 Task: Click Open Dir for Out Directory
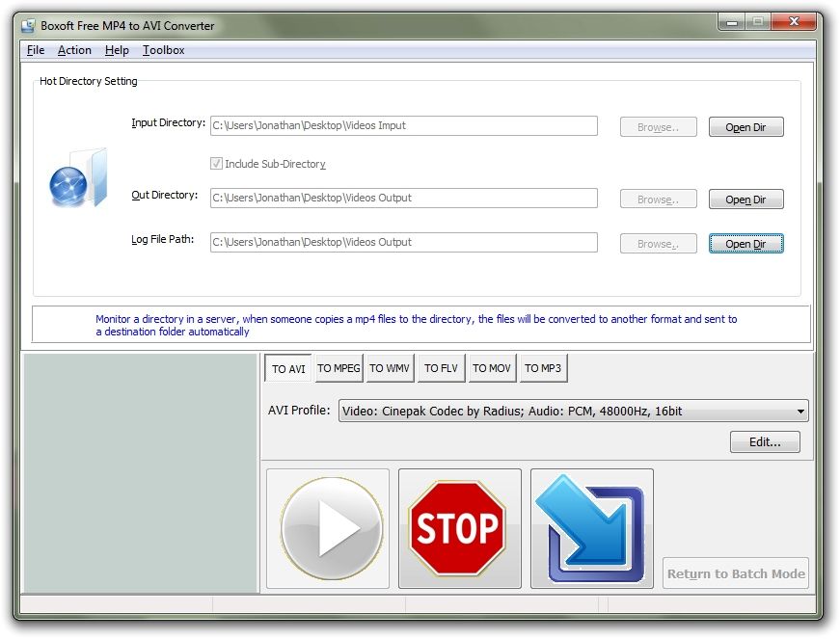point(746,200)
